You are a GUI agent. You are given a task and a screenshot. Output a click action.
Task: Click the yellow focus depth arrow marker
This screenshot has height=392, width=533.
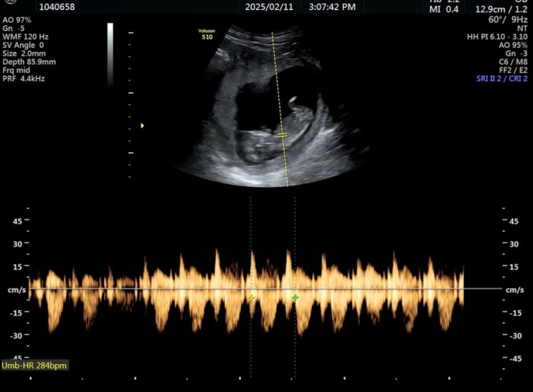143,125
